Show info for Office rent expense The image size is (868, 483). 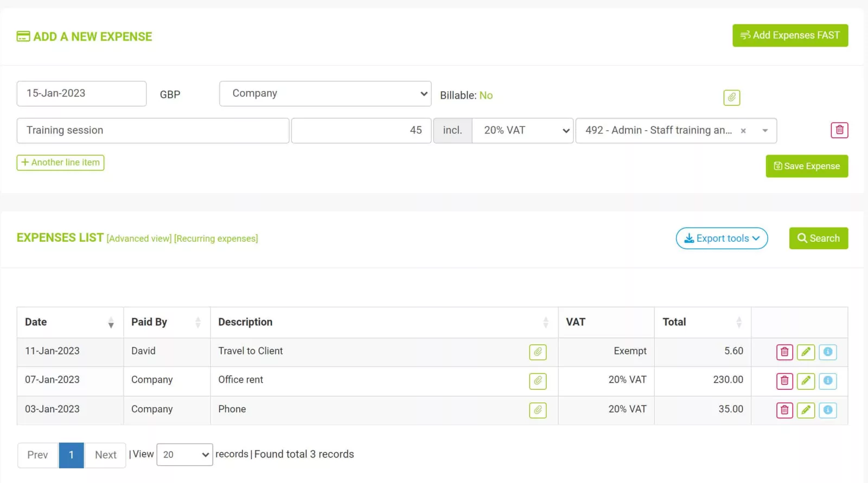pos(828,381)
